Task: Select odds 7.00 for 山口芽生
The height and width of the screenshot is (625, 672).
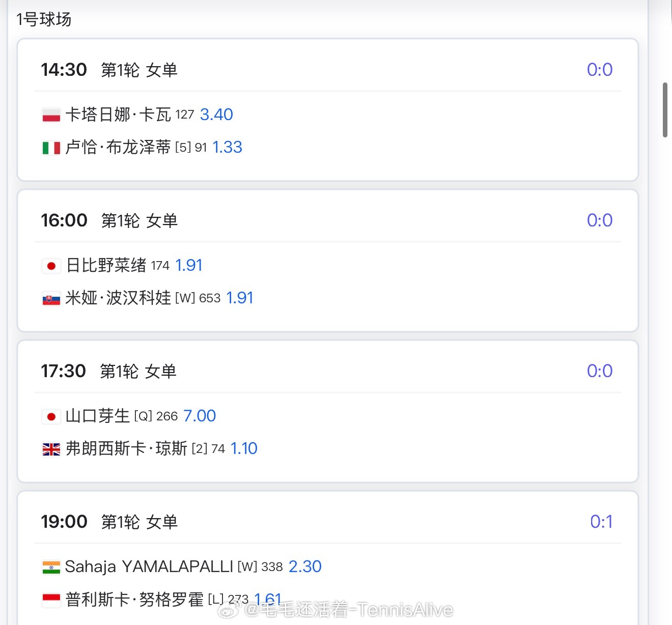Action: (200, 416)
